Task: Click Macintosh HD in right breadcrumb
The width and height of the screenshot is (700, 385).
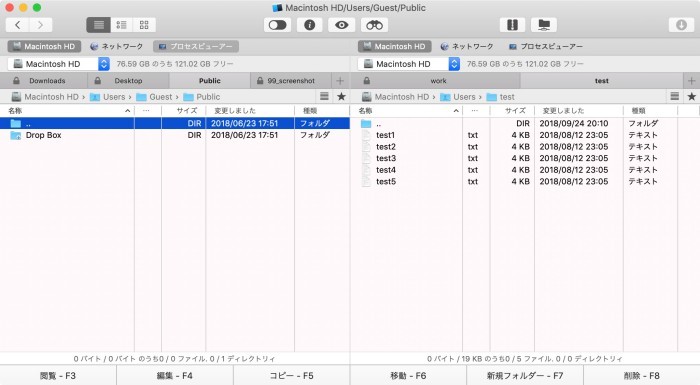Action: pyautogui.click(x=395, y=97)
